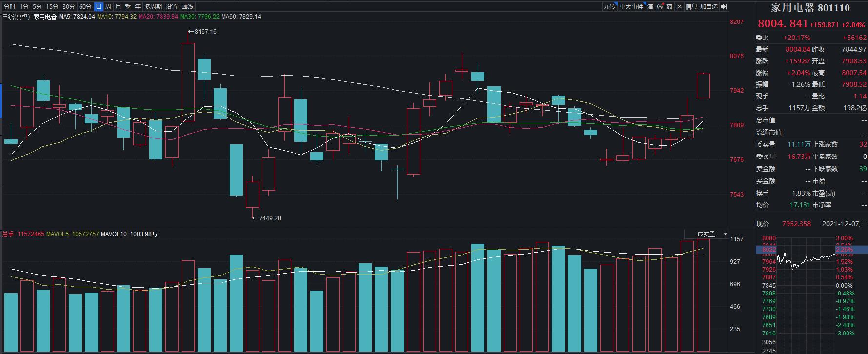Click the highlighted 8022 price marker in mini chart
Screen dimensions: 868x354
pos(769,249)
